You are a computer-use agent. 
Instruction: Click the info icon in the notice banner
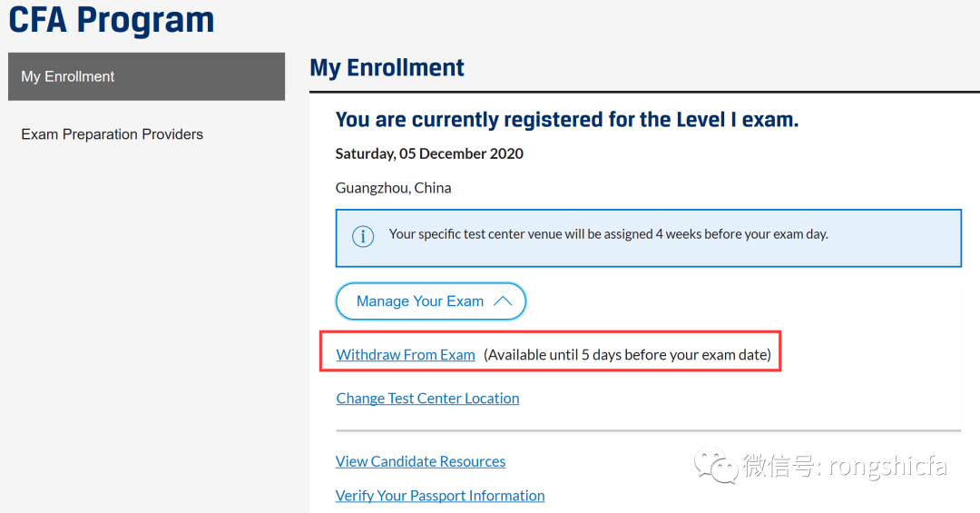click(x=363, y=237)
